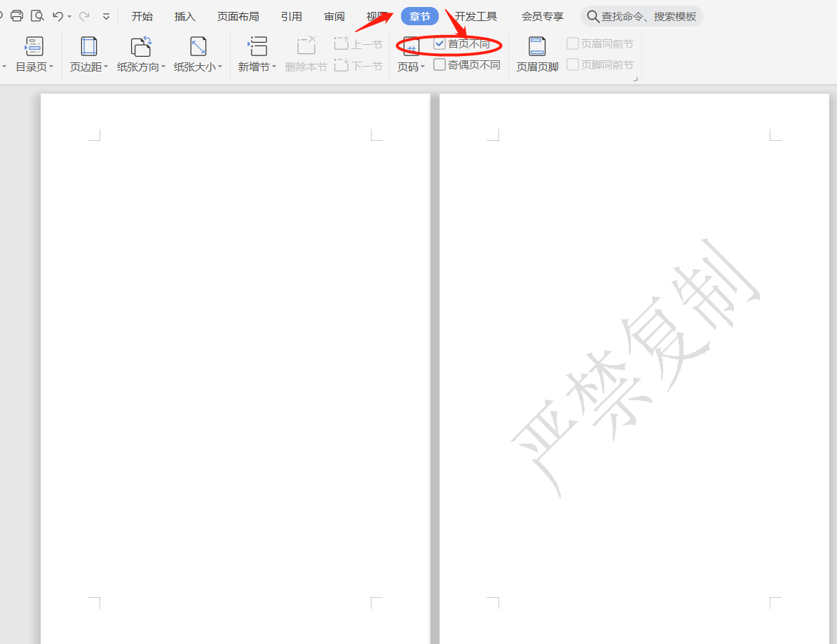Open 审阅 tab
Viewport: 837px width, 644px height.
coord(334,17)
